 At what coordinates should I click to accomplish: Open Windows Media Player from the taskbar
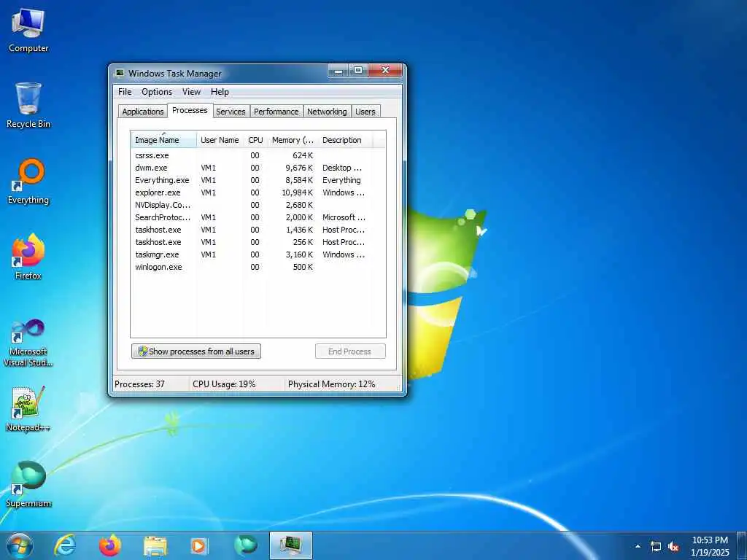coord(199,545)
